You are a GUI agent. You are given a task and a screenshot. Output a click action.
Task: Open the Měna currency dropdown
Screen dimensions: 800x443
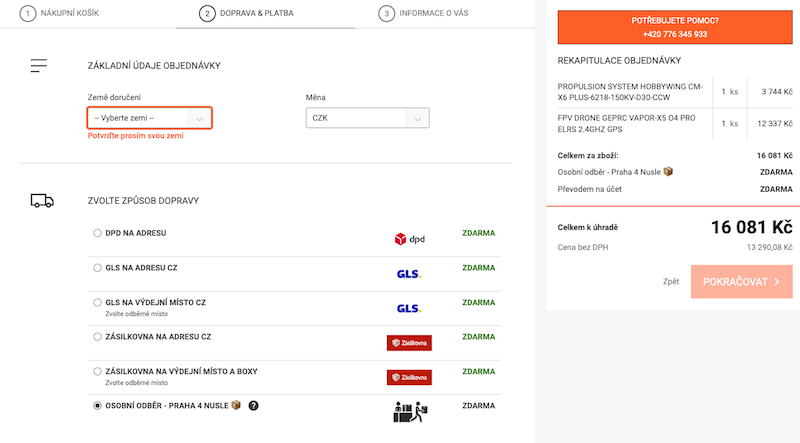tap(367, 118)
